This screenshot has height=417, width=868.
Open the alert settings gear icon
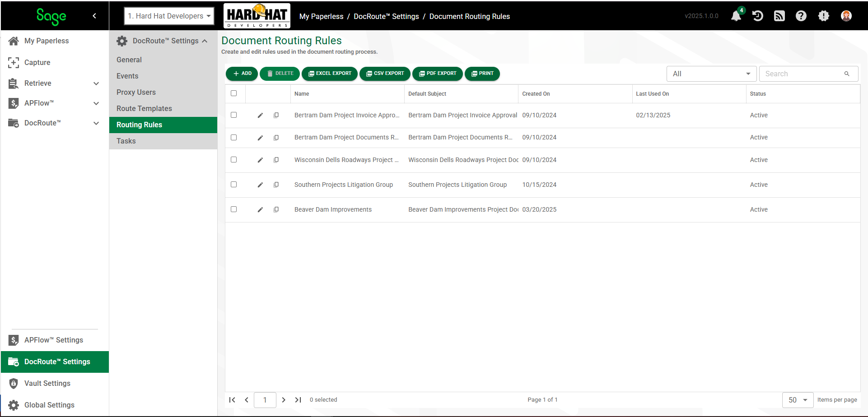coord(824,16)
